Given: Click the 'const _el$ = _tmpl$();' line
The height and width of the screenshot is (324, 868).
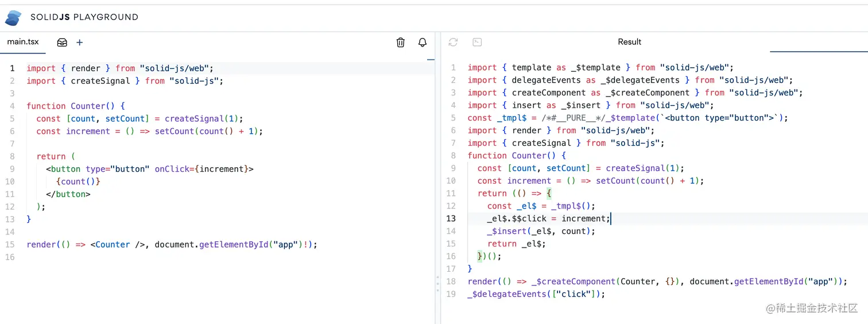Looking at the screenshot, I should (541, 206).
